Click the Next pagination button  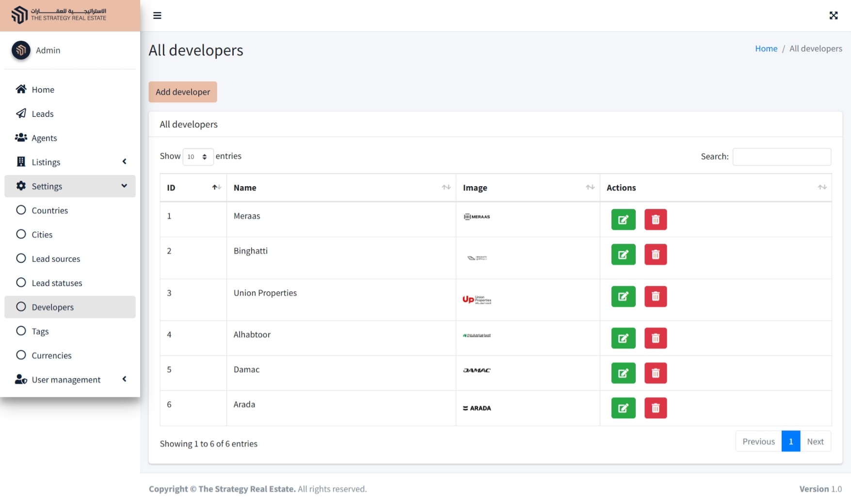pos(815,441)
